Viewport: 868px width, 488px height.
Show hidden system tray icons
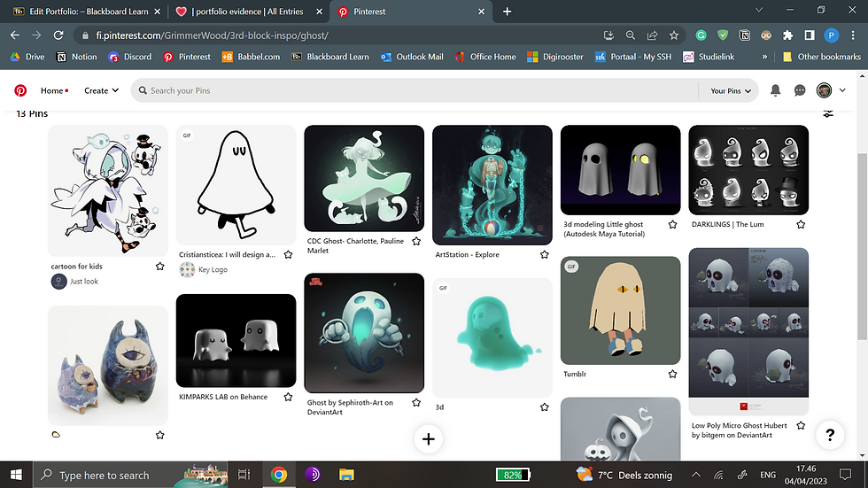(x=696, y=475)
